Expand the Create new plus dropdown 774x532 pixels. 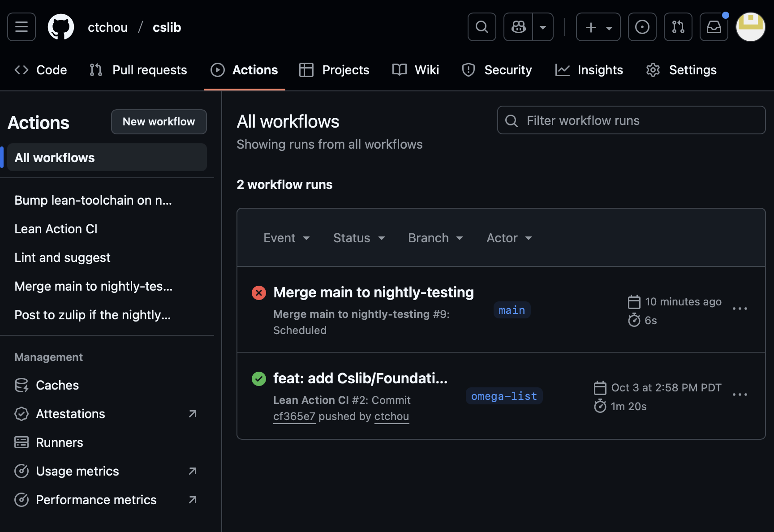598,27
